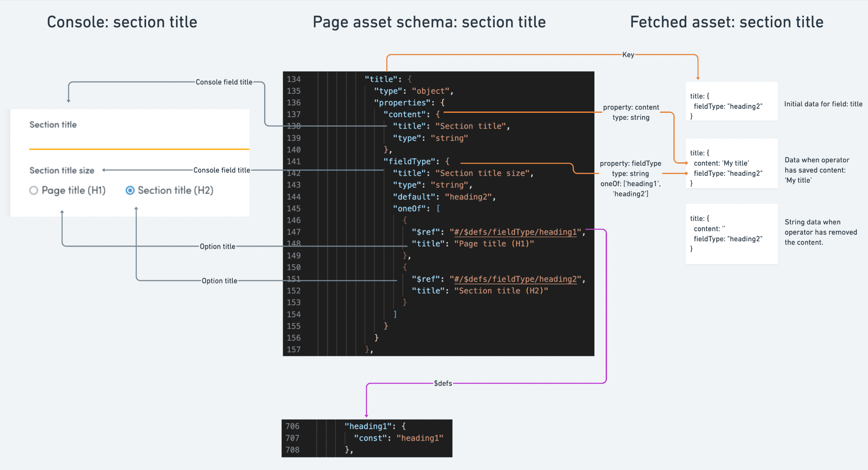The width and height of the screenshot is (868, 470).
Task: Click the "content" key on line 137
Action: click(405, 115)
